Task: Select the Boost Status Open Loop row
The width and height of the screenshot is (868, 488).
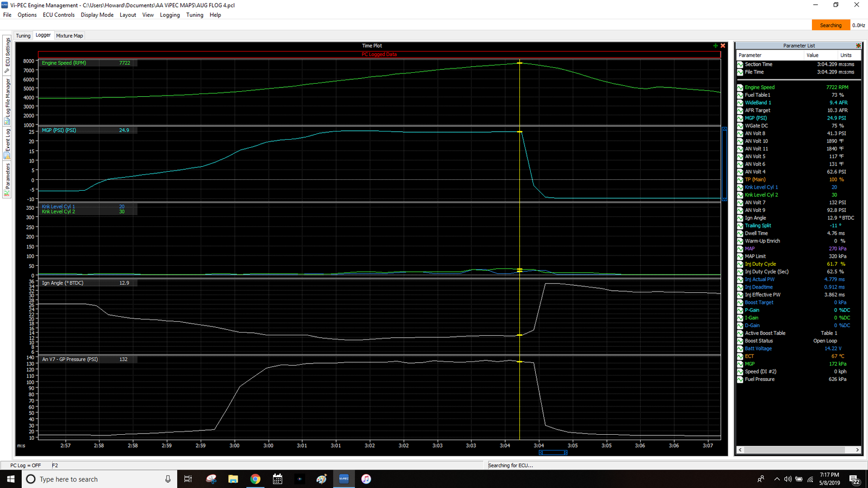Action: coord(798,341)
